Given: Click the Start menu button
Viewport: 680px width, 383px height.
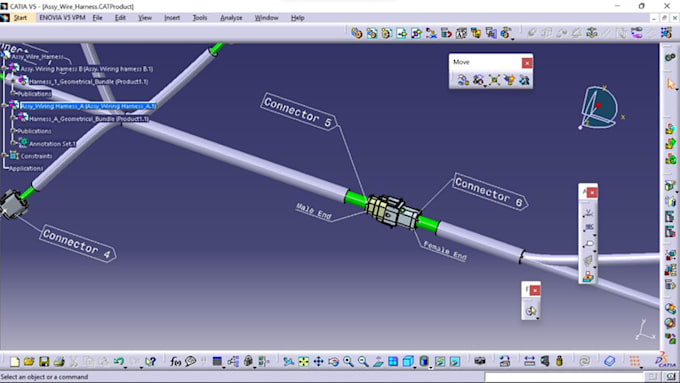Looking at the screenshot, I should pyautogui.click(x=20, y=18).
